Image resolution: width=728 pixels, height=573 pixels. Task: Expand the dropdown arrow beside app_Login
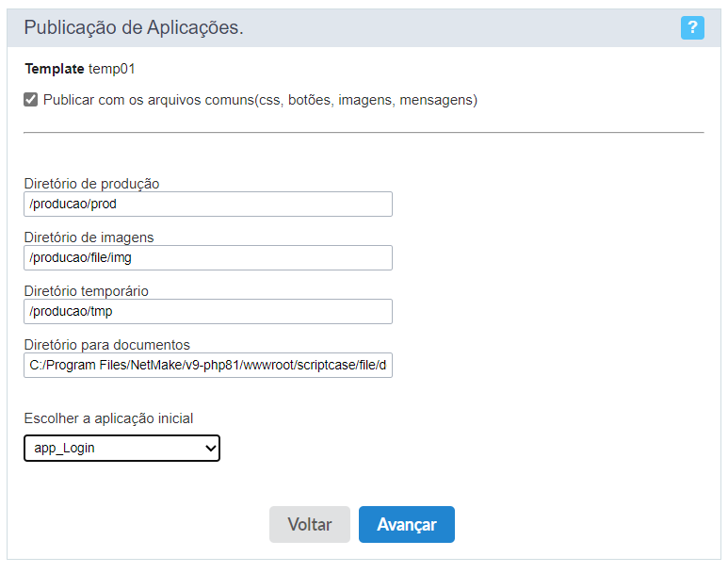[210, 449]
